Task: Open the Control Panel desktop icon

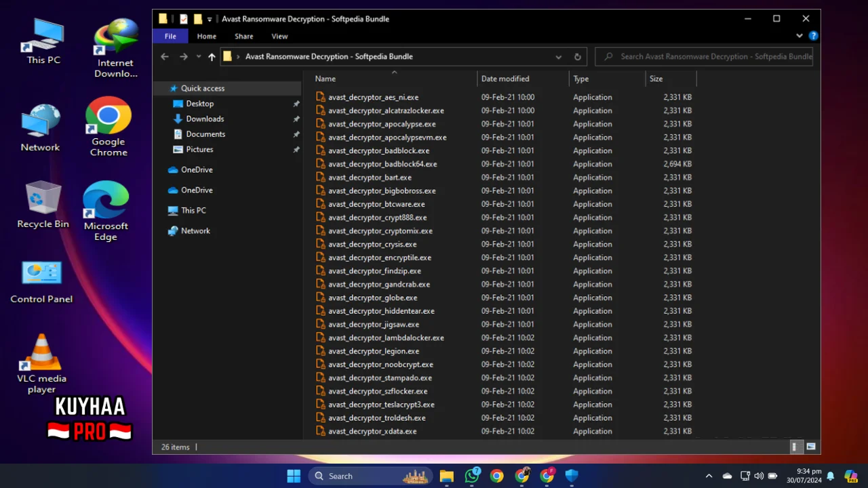Action: click(x=41, y=281)
